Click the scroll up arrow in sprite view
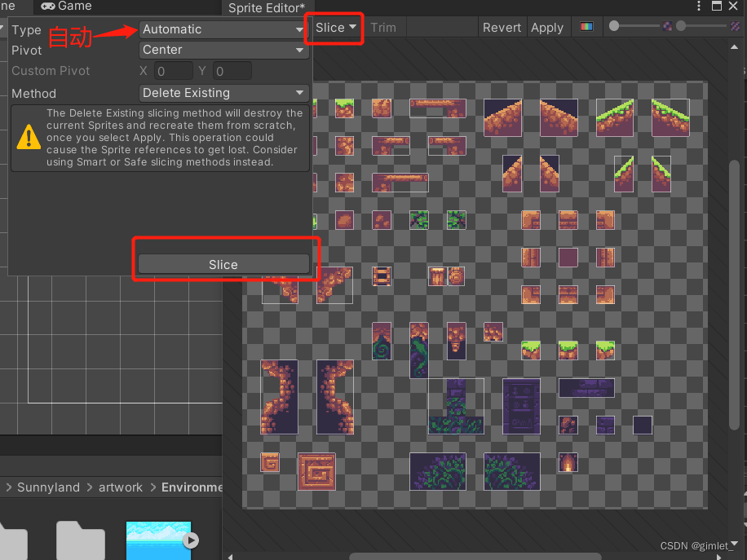 coord(734,46)
